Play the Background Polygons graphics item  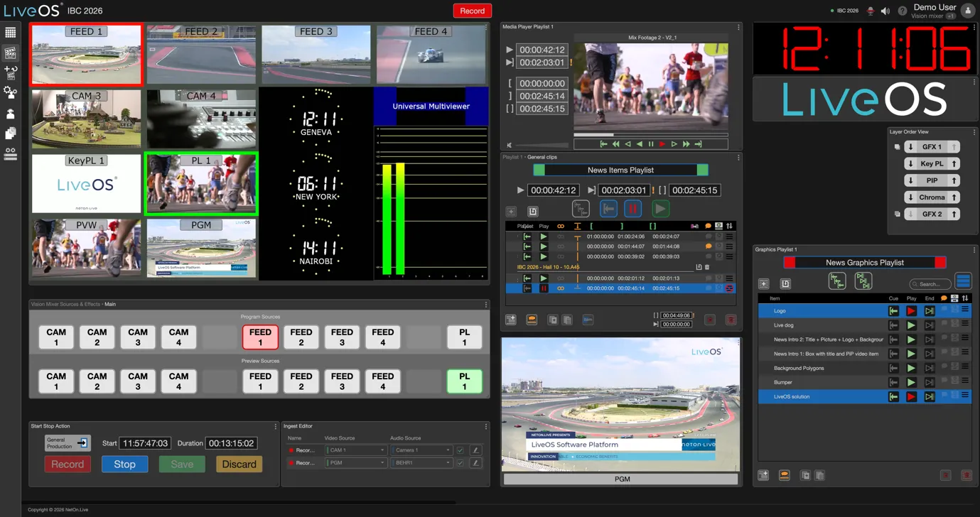pos(911,368)
